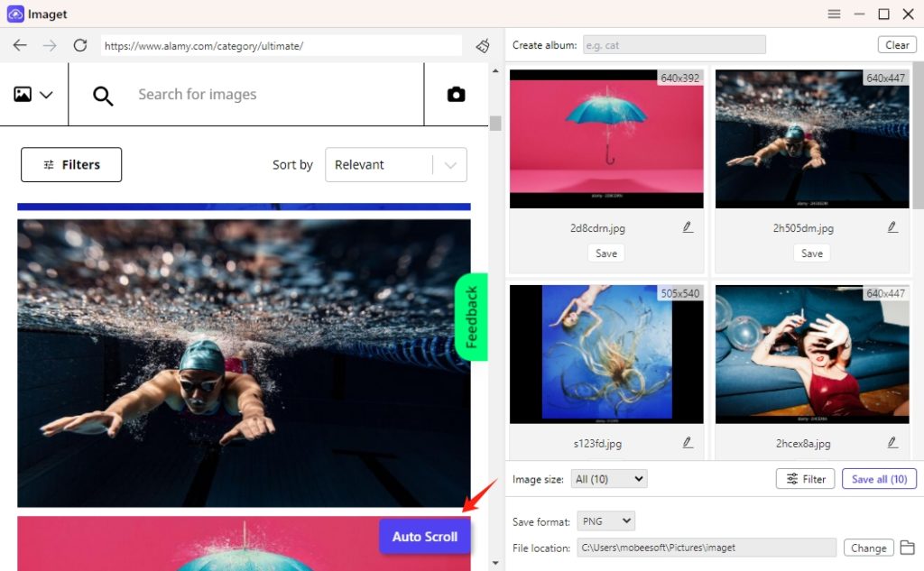Refresh the current page
The image size is (924, 571).
pos(79,43)
